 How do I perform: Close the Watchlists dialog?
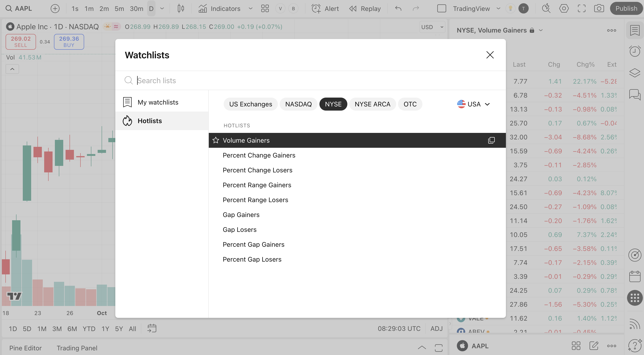pyautogui.click(x=490, y=55)
